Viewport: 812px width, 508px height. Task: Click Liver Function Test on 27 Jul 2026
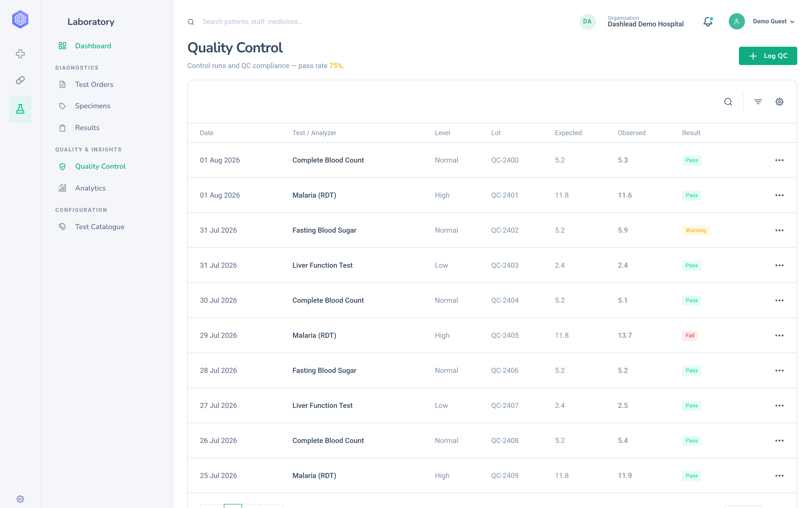click(322, 406)
